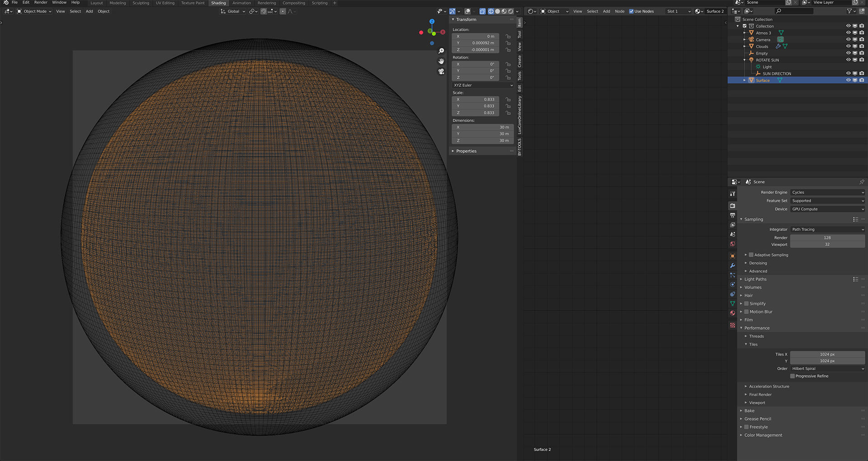Toggle the camera view icon in viewport
868x461 pixels.
pos(441,71)
